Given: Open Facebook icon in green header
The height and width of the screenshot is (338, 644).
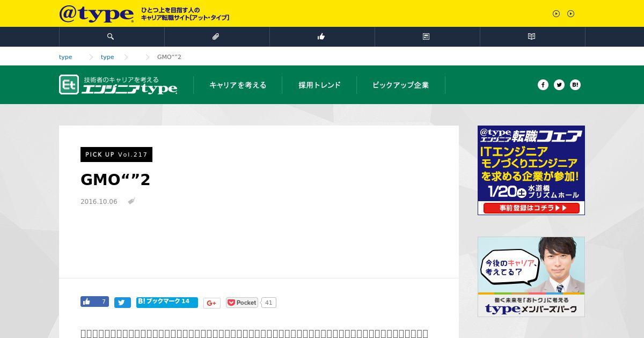Looking at the screenshot, I should click(543, 85).
